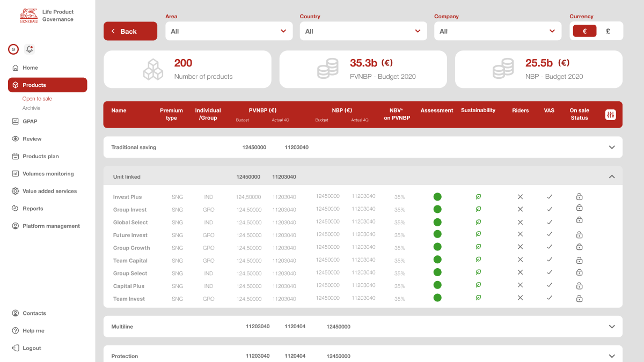Click the cubes icon on products card

click(x=153, y=70)
